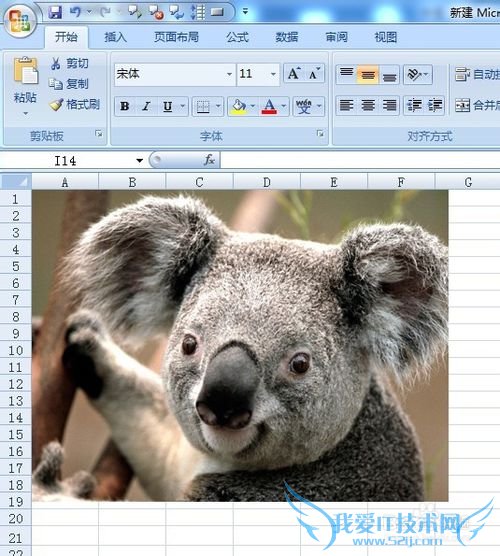This screenshot has height=556, width=500.
Task: Save the workbook from Quick Access toolbar
Action: [x=55, y=12]
